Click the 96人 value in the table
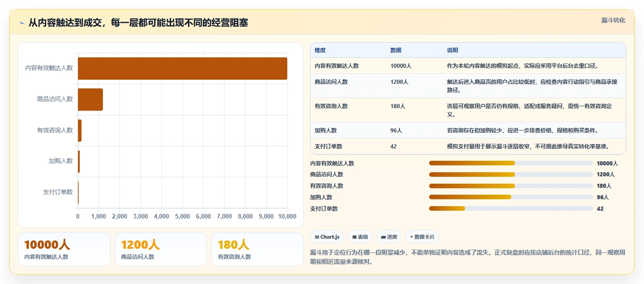Image resolution: width=644 pixels, height=284 pixels. tap(396, 131)
